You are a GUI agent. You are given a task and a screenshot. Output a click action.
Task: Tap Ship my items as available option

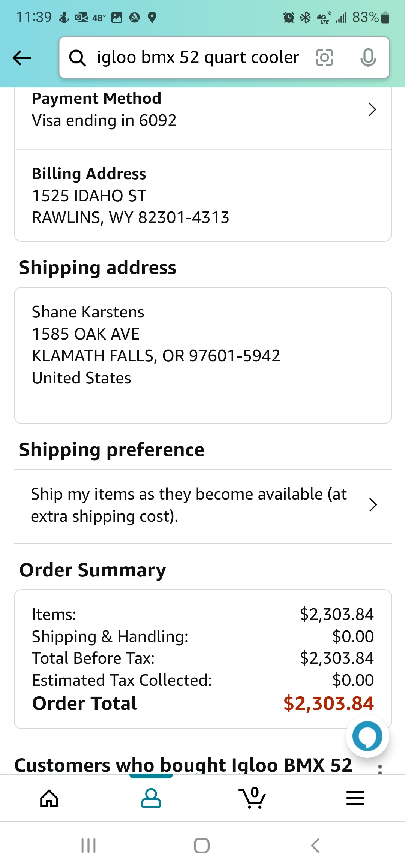pos(189,505)
